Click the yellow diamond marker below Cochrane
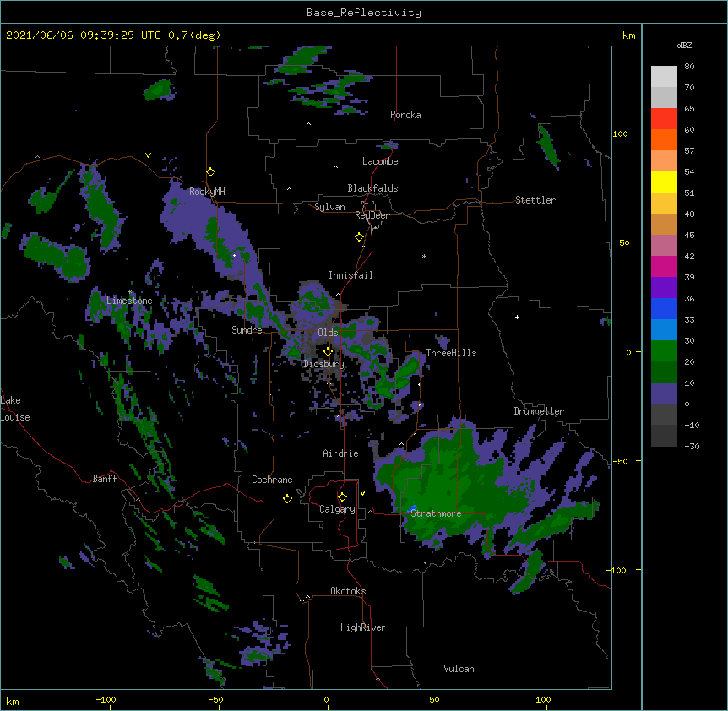728x711 pixels. click(287, 498)
